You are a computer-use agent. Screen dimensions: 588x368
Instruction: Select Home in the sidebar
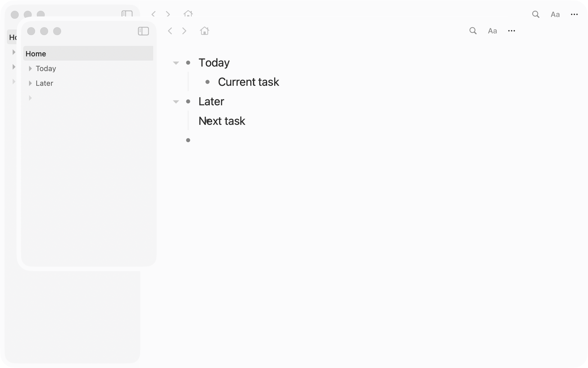(88, 53)
